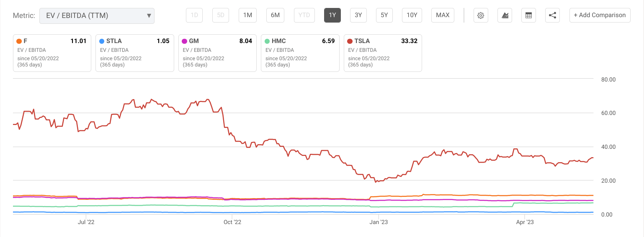Click the Metric: label
The width and height of the screenshot is (644, 237).
tap(24, 15)
